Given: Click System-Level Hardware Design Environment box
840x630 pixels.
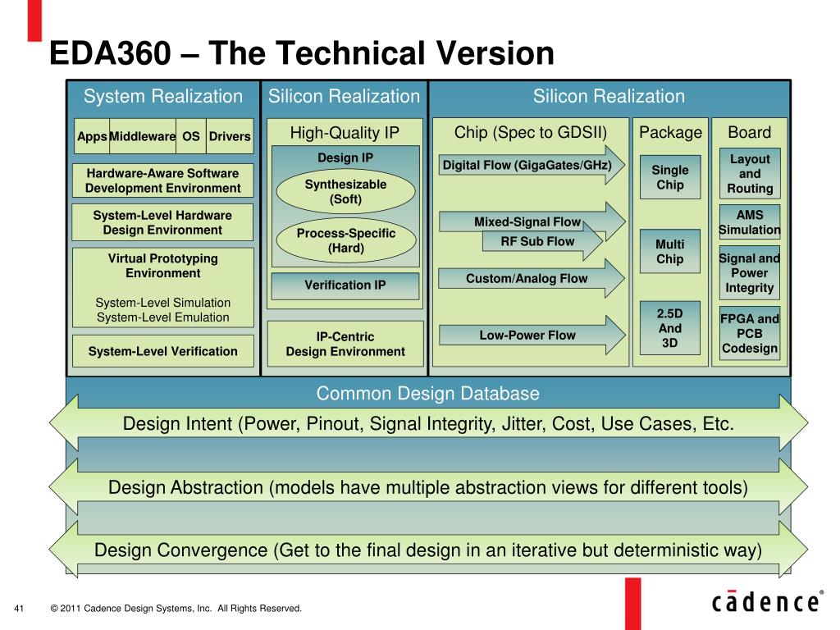Looking at the screenshot, I should (163, 222).
